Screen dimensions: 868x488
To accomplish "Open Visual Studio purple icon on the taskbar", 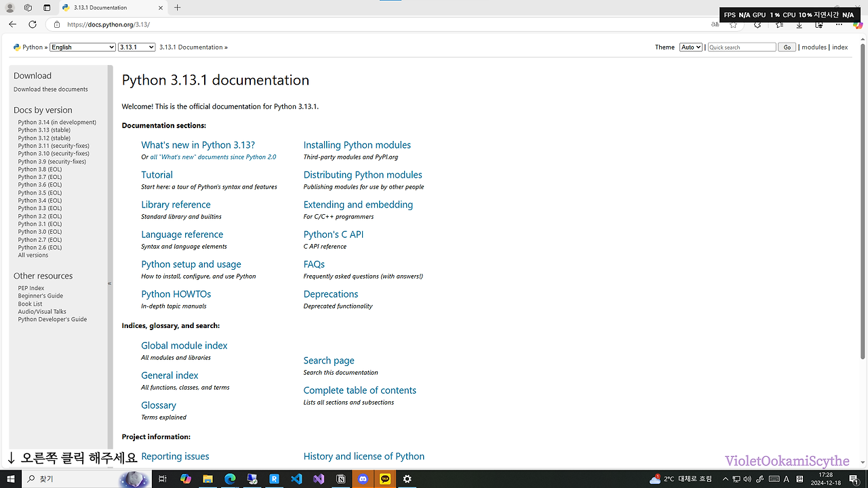I will click(x=319, y=479).
